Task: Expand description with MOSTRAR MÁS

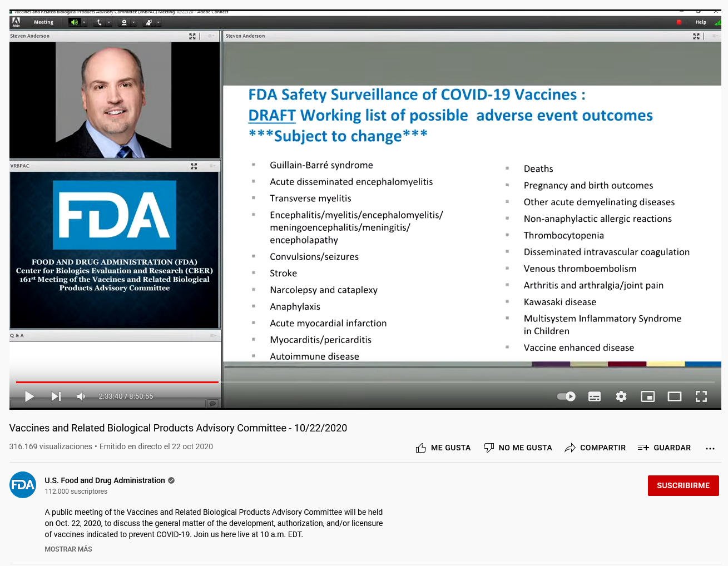Action: (x=68, y=549)
